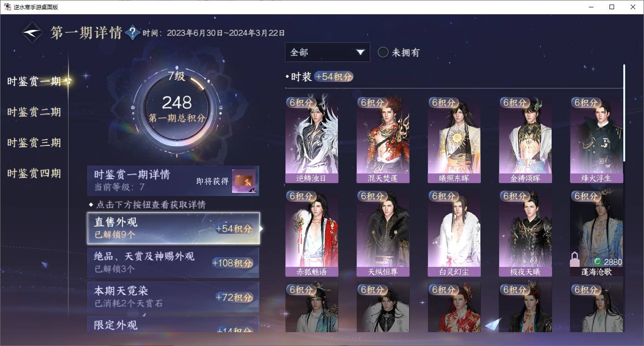
Task: Switch to 时鉴赏二期 tab
Action: (34, 112)
